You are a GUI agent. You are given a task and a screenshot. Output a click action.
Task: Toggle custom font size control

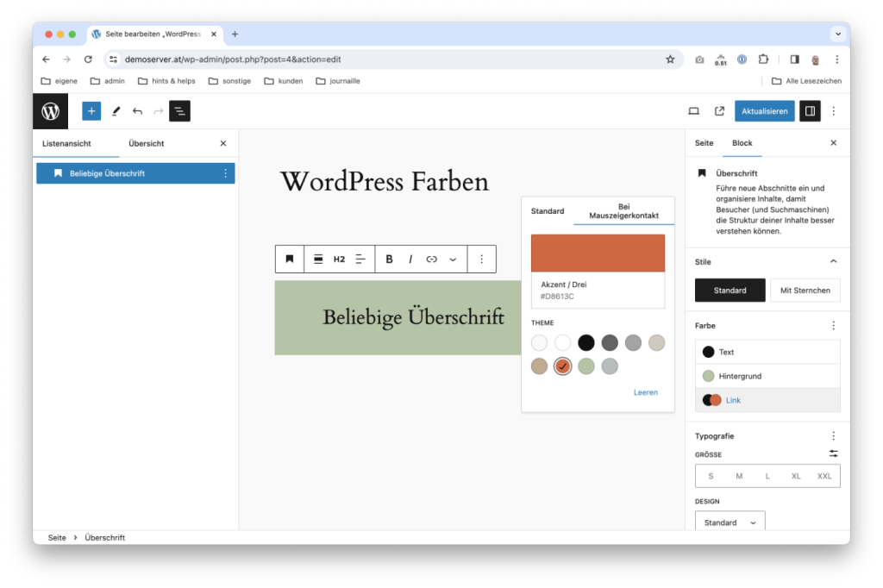pos(834,454)
